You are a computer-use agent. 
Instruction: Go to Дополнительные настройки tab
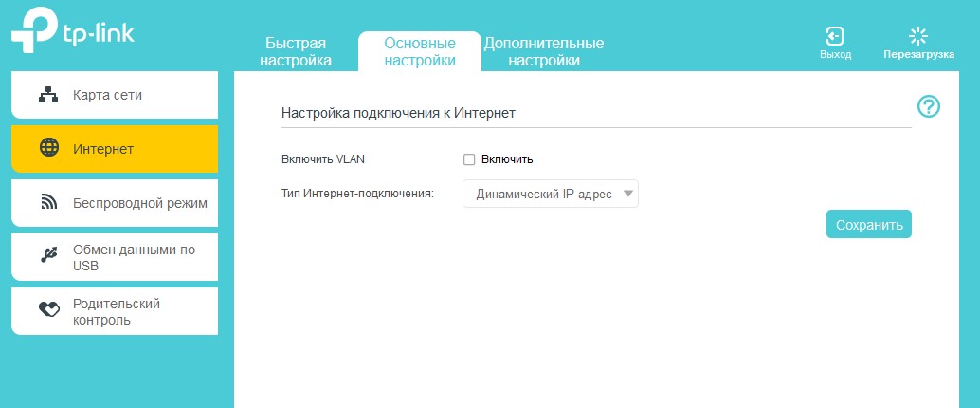coord(544,52)
